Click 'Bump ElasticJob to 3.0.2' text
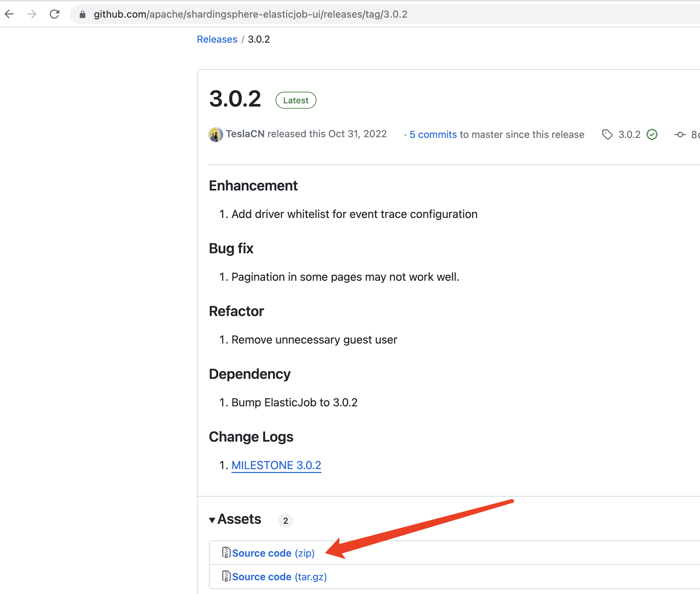 click(295, 402)
